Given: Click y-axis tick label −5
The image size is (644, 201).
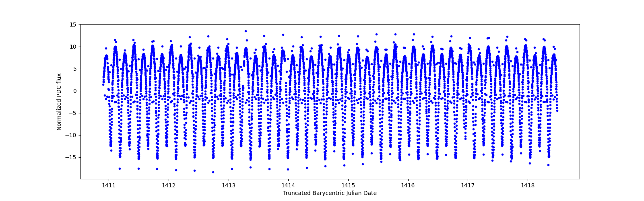Looking at the screenshot, I should [73, 113].
